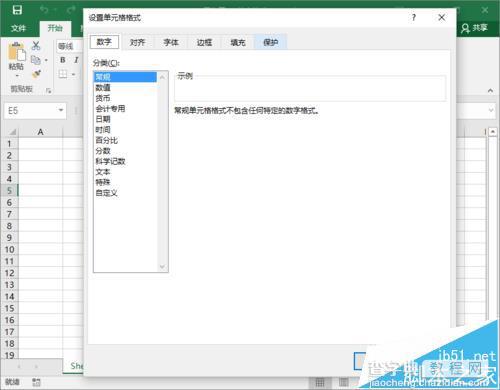Select the 数字 tab in dialog
500x390 pixels.
[104, 42]
